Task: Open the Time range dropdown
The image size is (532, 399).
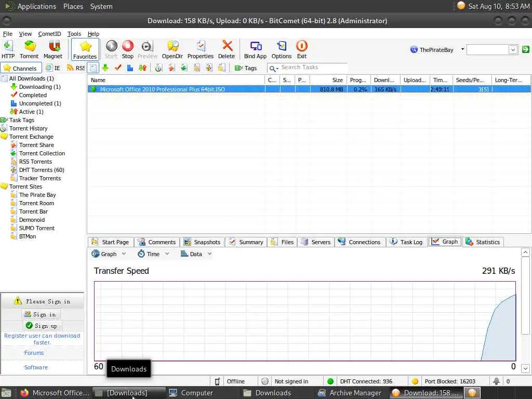Action: pos(153,254)
